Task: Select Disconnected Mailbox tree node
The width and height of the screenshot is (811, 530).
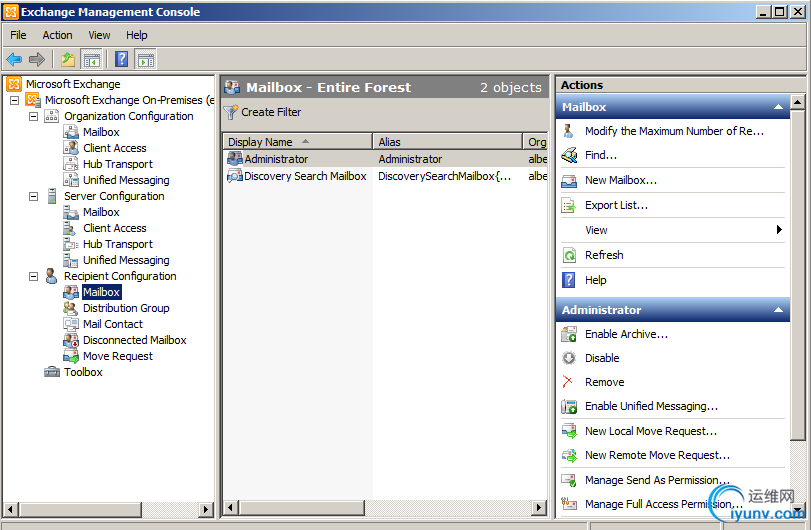Action: 134,340
